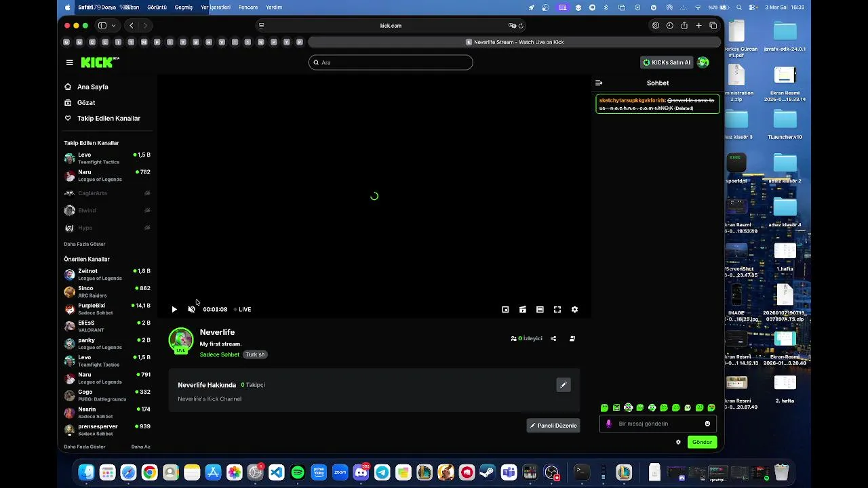Click Paneli Düzenle button

553,426
